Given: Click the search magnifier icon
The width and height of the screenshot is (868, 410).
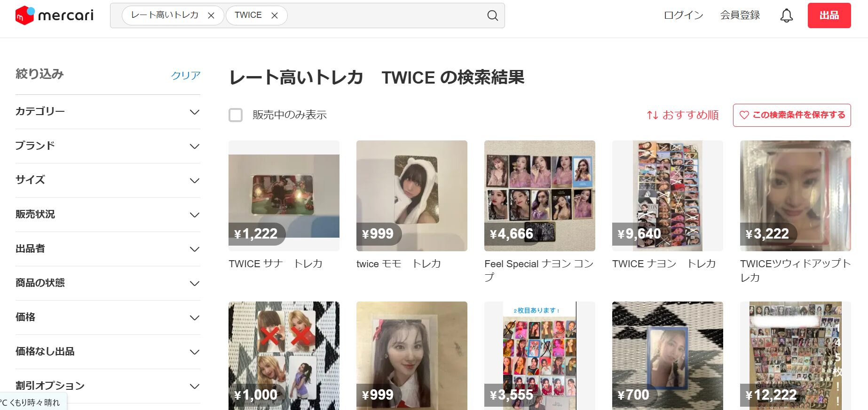Looking at the screenshot, I should 492,15.
